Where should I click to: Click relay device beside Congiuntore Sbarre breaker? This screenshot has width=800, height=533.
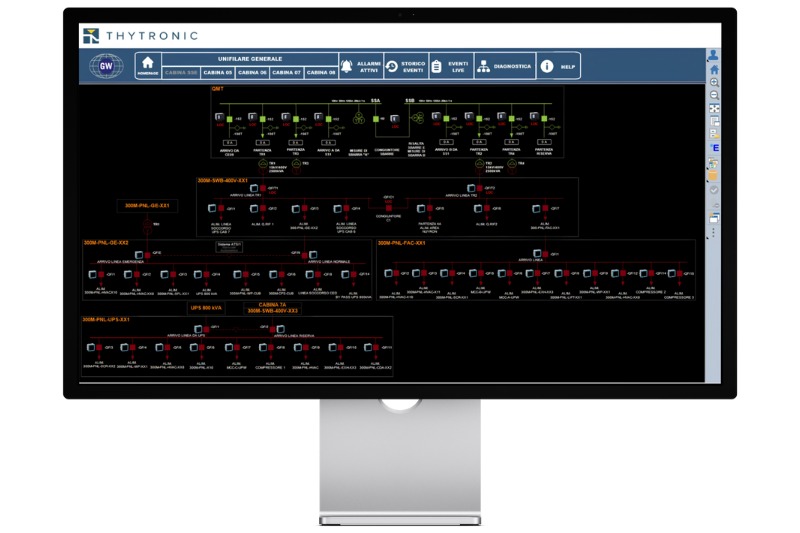point(394,119)
